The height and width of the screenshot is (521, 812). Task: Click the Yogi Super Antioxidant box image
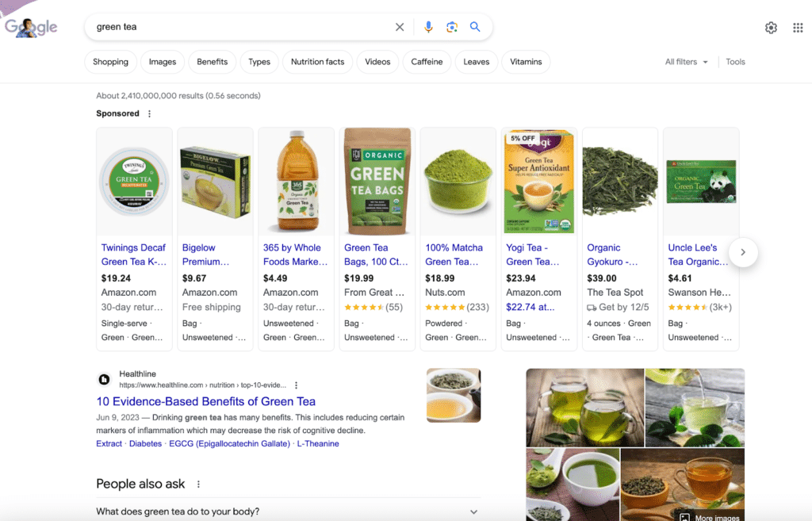point(539,182)
